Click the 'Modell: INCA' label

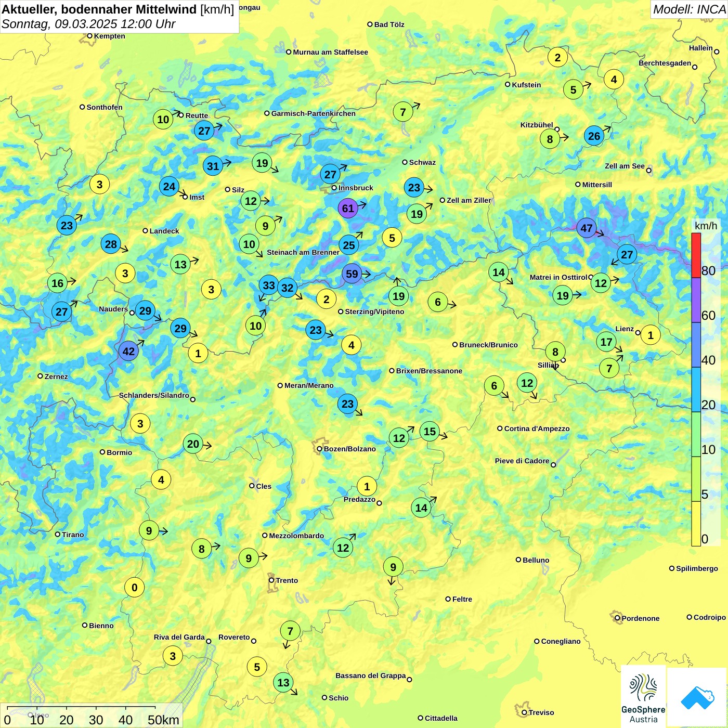pyautogui.click(x=689, y=9)
